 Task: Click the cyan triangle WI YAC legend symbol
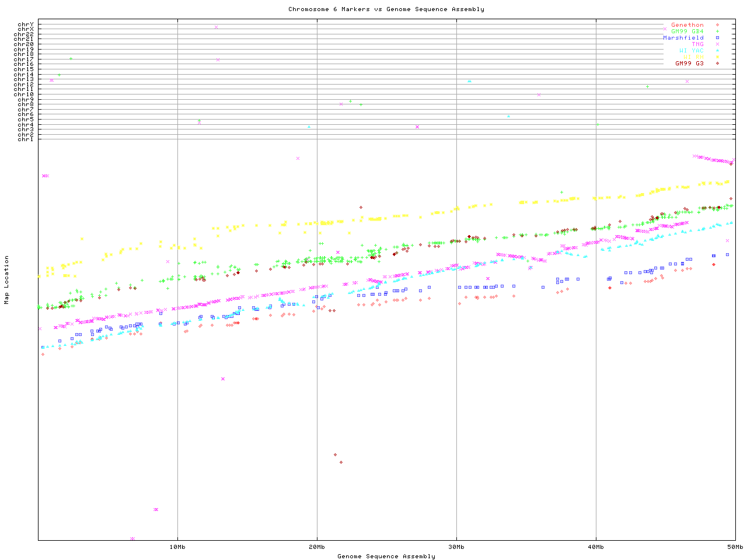coord(717,51)
